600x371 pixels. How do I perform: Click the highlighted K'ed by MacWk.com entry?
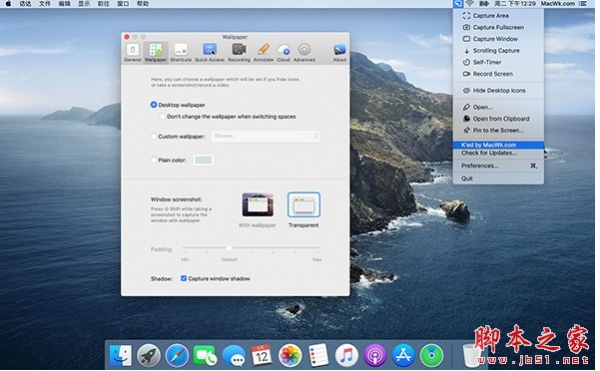(498, 145)
